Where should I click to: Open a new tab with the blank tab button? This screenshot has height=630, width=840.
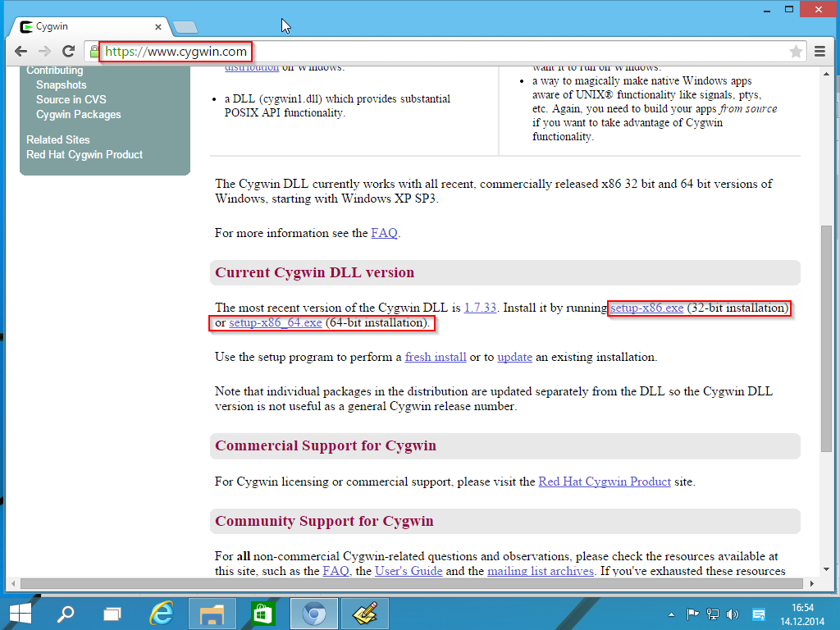tap(185, 27)
